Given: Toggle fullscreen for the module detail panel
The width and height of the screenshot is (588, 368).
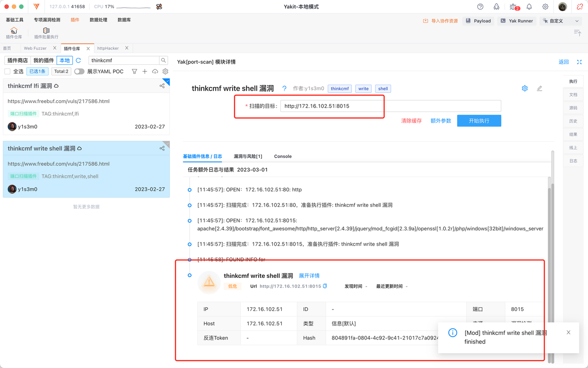Looking at the screenshot, I should point(579,62).
